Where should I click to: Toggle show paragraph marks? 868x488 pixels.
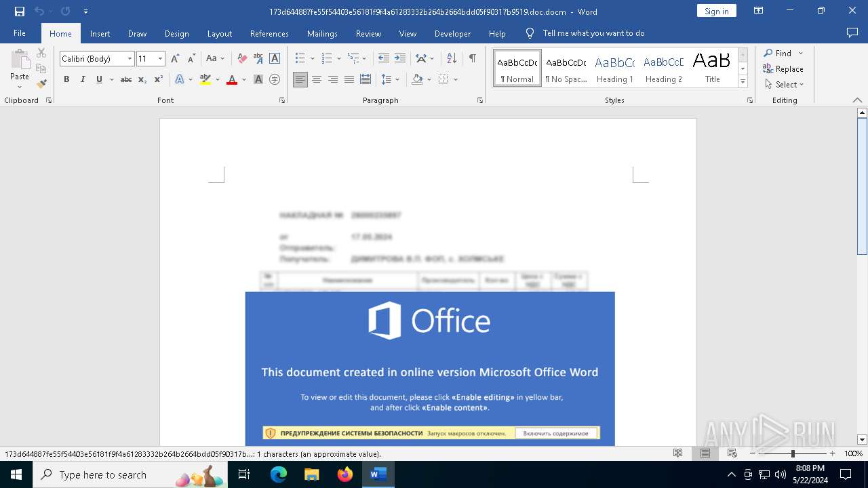[x=472, y=59]
